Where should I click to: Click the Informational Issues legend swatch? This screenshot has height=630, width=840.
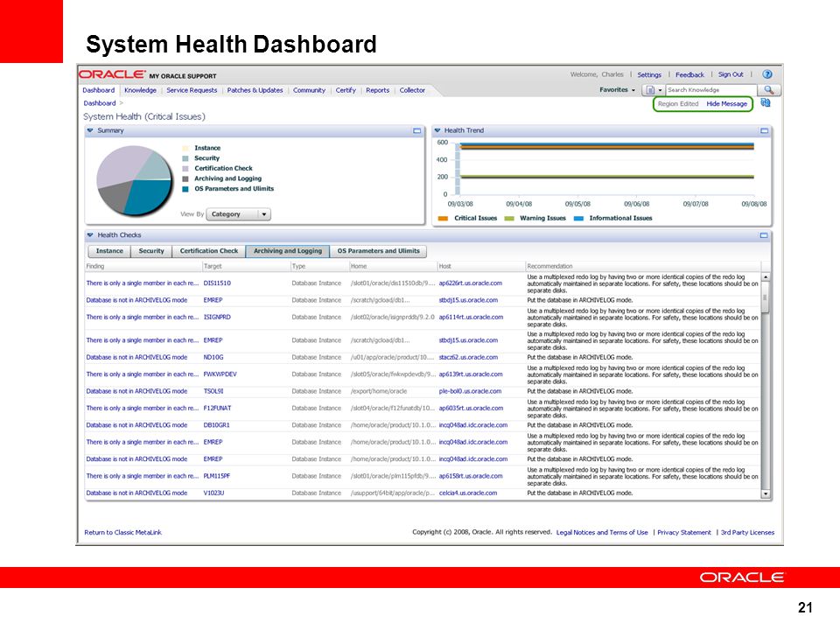(578, 219)
